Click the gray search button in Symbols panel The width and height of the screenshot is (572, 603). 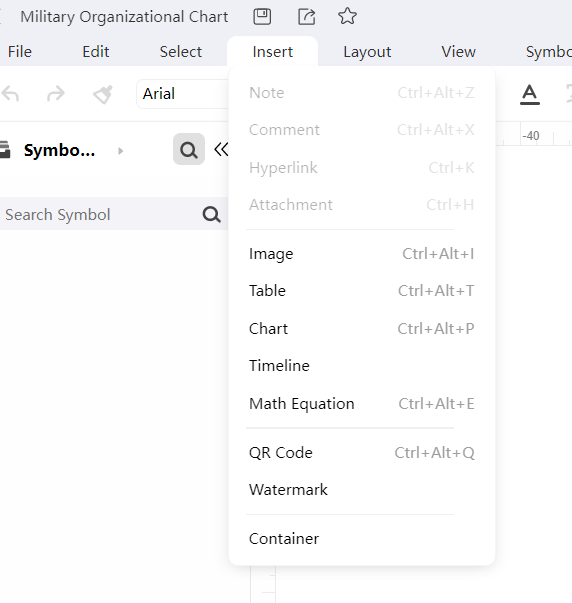189,149
